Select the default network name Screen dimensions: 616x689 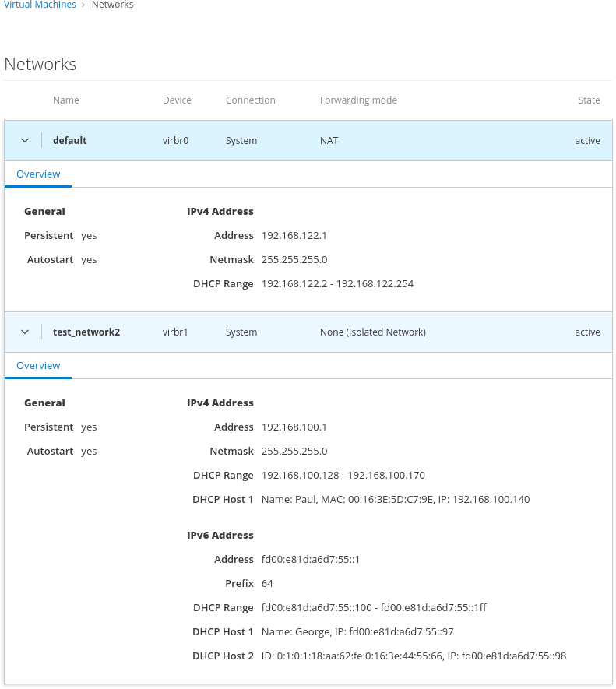tap(70, 141)
